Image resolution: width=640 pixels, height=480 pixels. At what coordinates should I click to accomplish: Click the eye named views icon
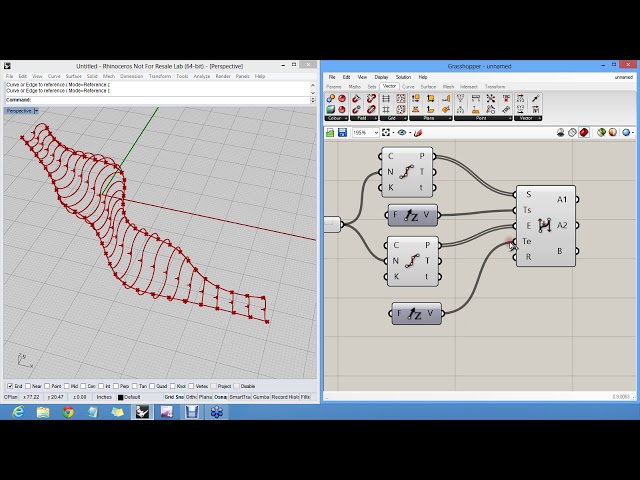pyautogui.click(x=402, y=132)
